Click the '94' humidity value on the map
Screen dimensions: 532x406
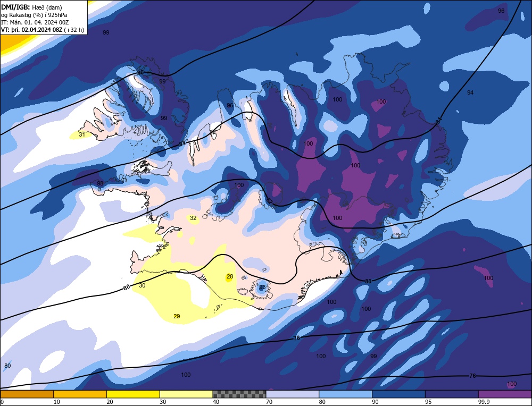(x=470, y=92)
